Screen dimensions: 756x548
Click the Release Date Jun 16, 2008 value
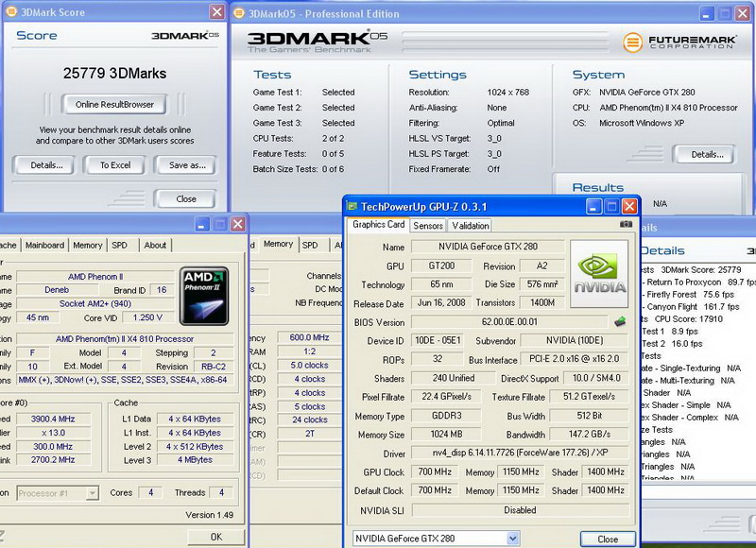(441, 302)
